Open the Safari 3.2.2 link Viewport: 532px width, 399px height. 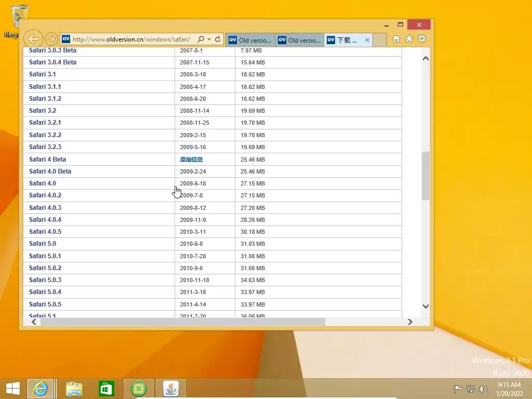click(x=45, y=135)
